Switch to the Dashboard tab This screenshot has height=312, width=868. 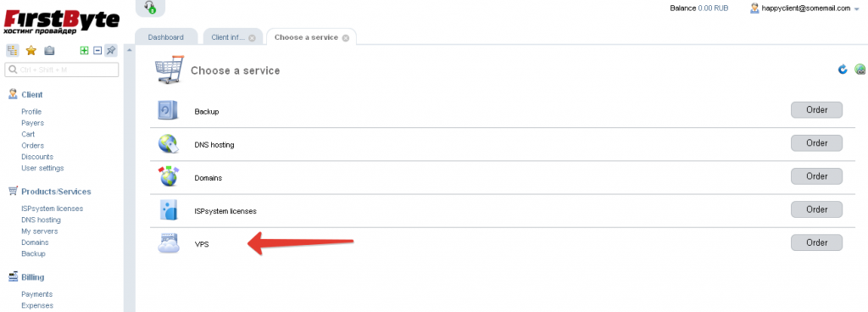pyautogui.click(x=165, y=37)
